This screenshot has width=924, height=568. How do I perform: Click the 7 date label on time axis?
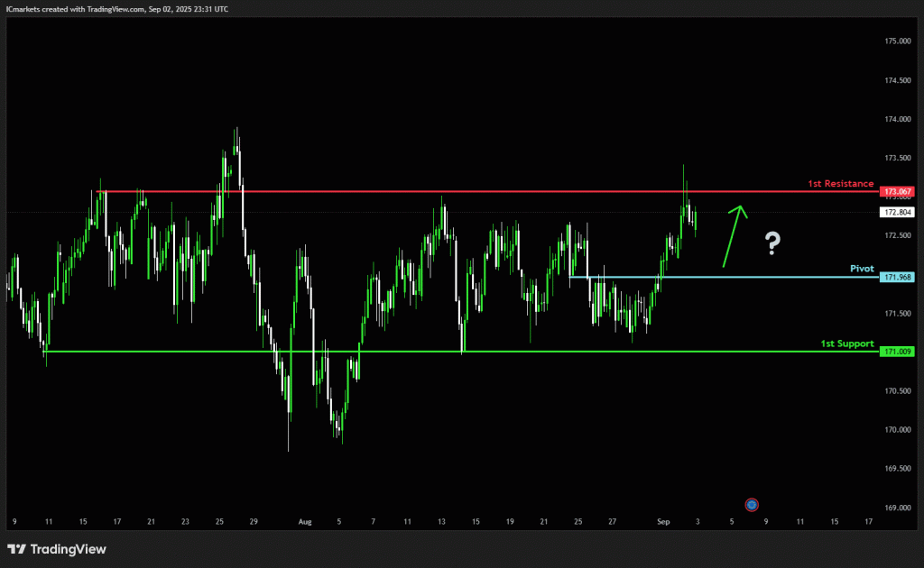tap(373, 521)
